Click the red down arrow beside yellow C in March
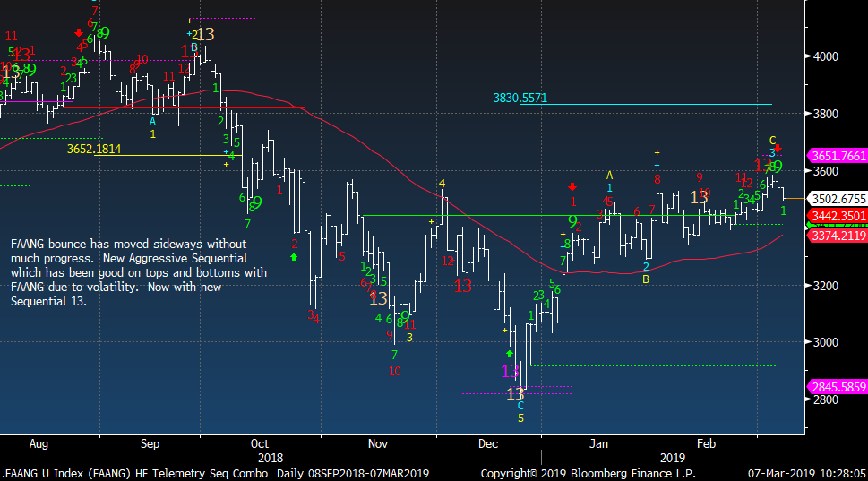 tap(778, 148)
